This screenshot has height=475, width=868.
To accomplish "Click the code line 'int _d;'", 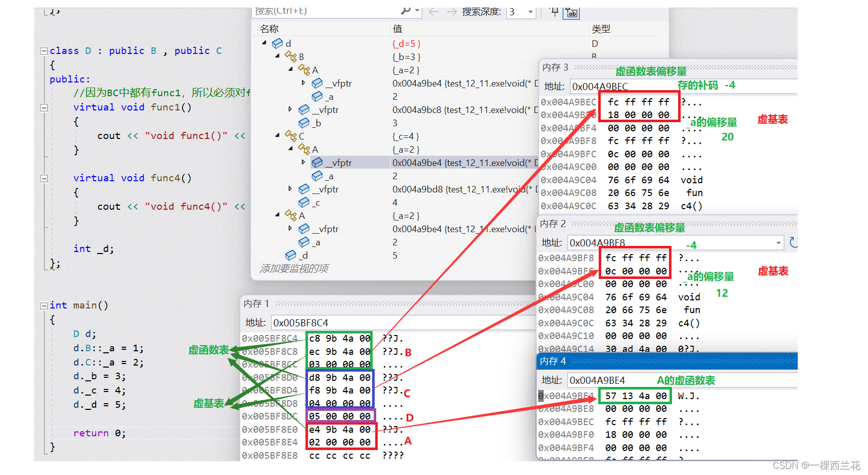I will (x=94, y=249).
